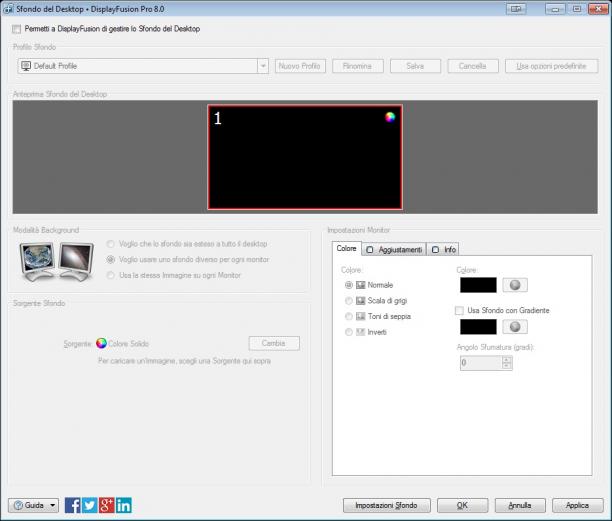Open the Twitter icon link

[x=90, y=505]
